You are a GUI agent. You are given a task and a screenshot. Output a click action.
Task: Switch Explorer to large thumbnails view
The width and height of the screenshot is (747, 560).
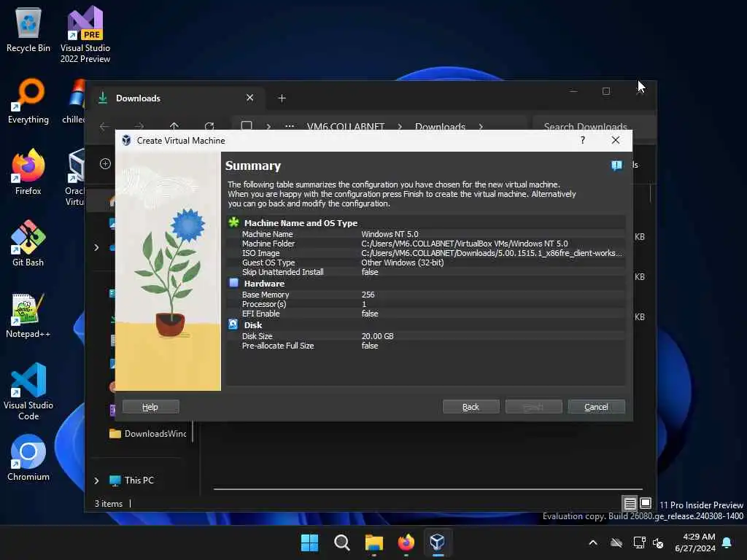pyautogui.click(x=646, y=503)
